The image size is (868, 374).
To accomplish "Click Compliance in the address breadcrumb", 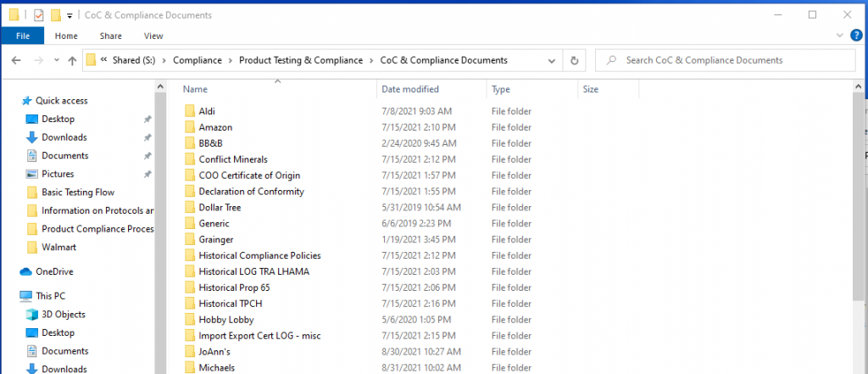I will click(197, 60).
